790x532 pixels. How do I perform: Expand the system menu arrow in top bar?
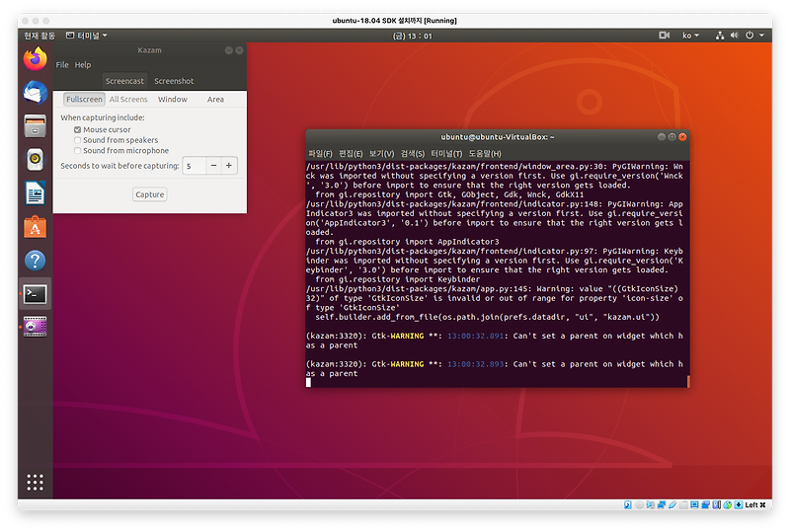[761, 36]
